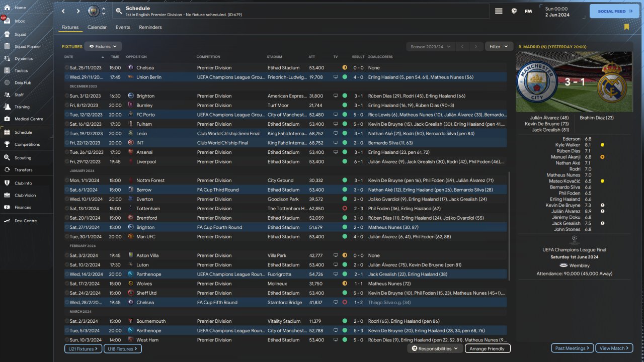Click the Manchester City badge in top bar
The height and width of the screenshot is (362, 644).
[94, 11]
